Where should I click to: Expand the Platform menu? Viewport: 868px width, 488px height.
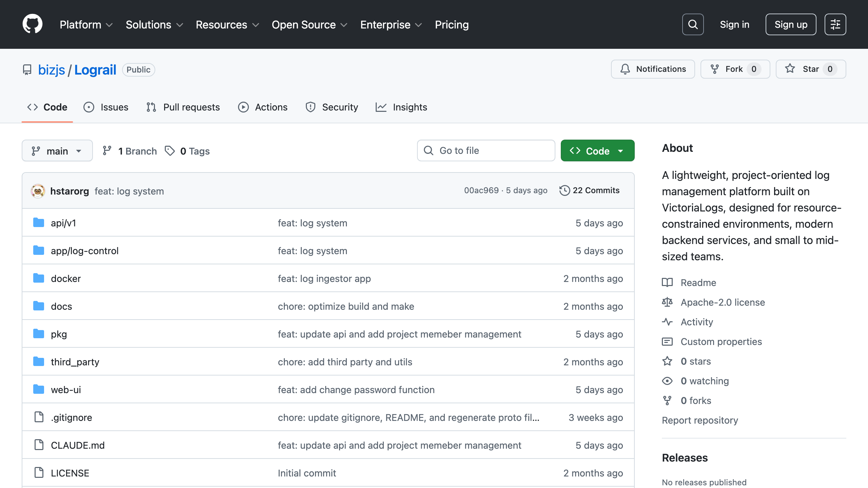point(86,25)
